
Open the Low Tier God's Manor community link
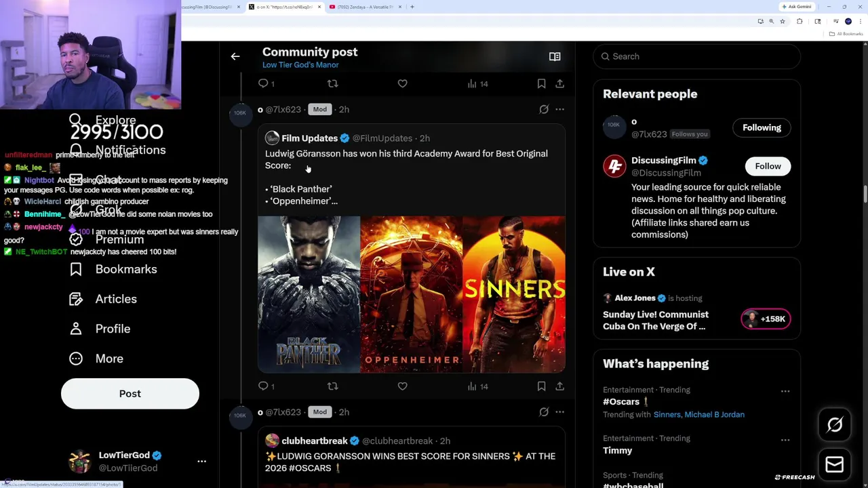[x=300, y=65]
